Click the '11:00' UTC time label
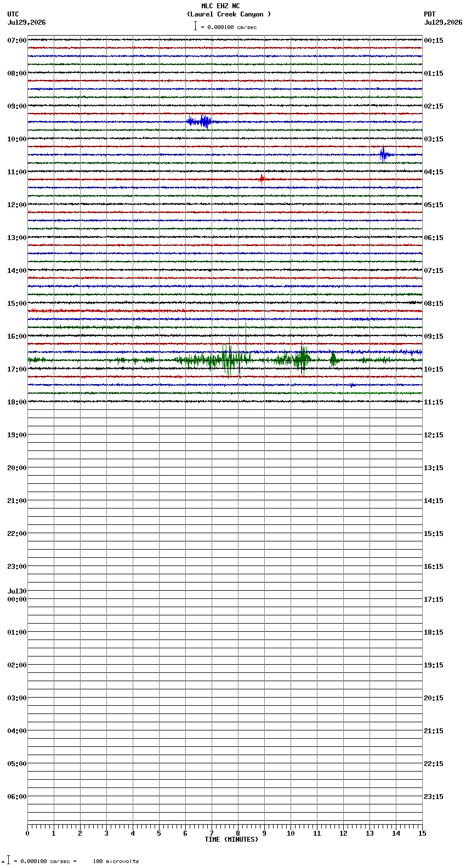This screenshot has height=868, width=466. pos(17,172)
